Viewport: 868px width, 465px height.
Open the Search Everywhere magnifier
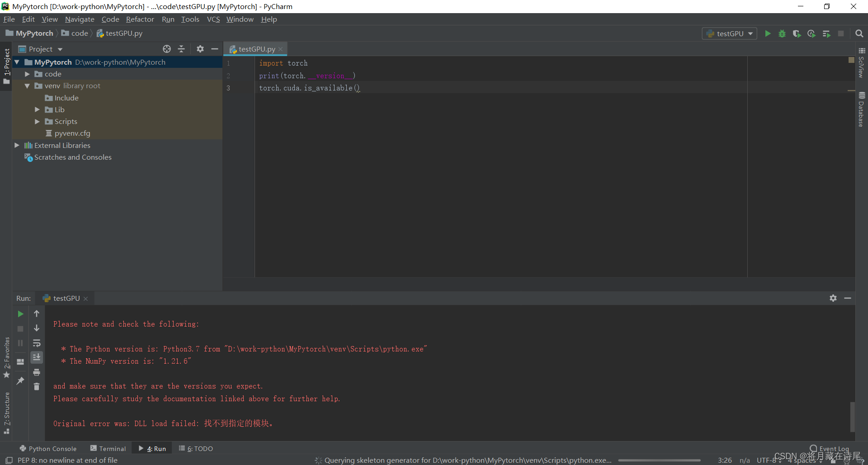pos(859,33)
